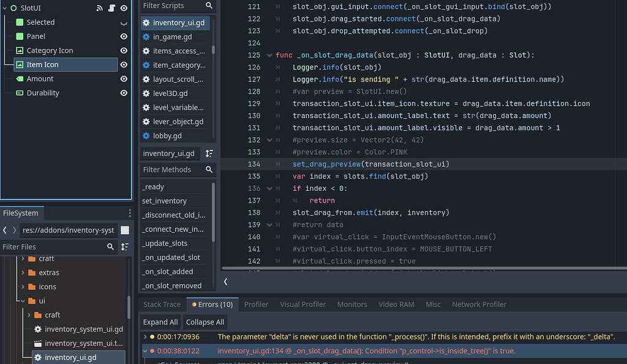The height and width of the screenshot is (364, 627).
Task: Toggle visibility of the Panel node
Action: [x=124, y=36]
